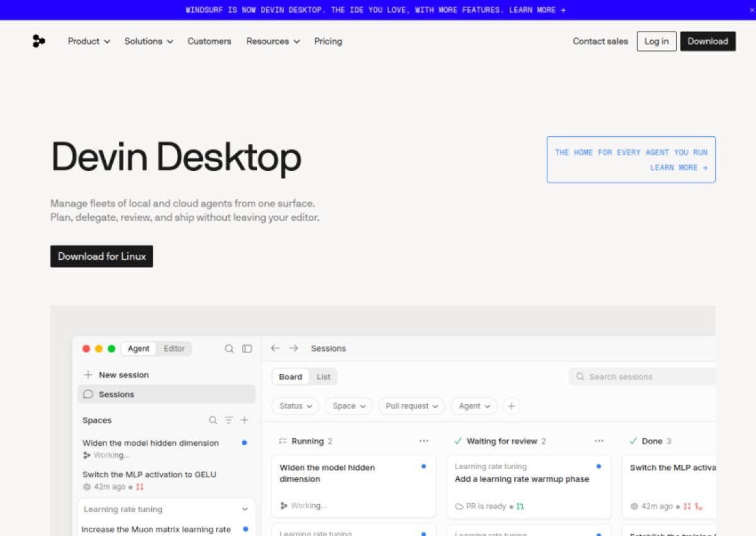This screenshot has height=536, width=756.
Task: Click the checkmark icon beside Done
Action: (633, 441)
